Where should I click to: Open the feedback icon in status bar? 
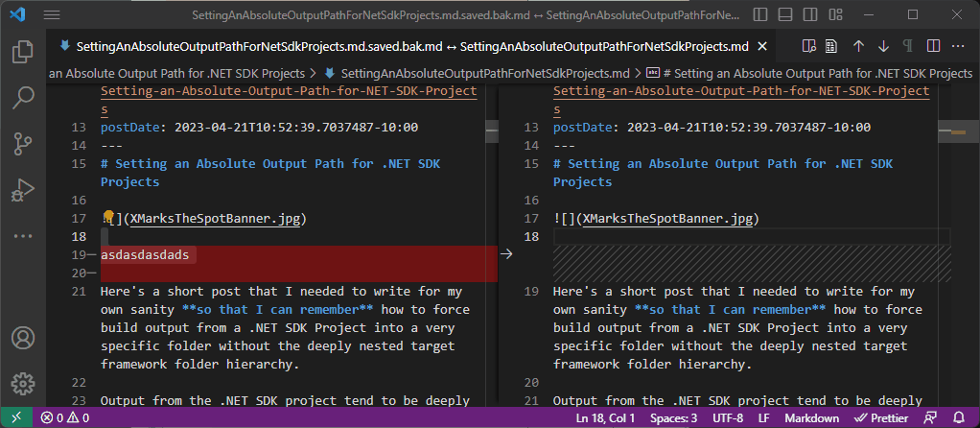pyautogui.click(x=931, y=417)
